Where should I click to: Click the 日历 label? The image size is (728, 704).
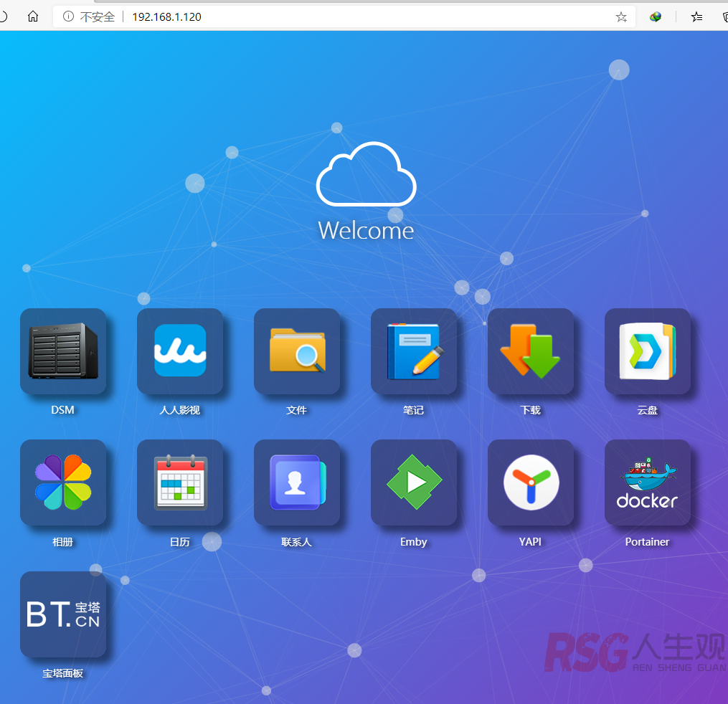[x=180, y=542]
